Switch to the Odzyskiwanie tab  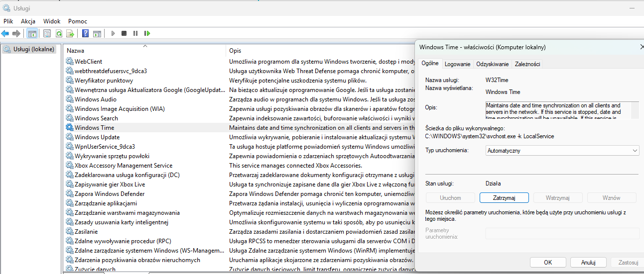click(x=493, y=64)
